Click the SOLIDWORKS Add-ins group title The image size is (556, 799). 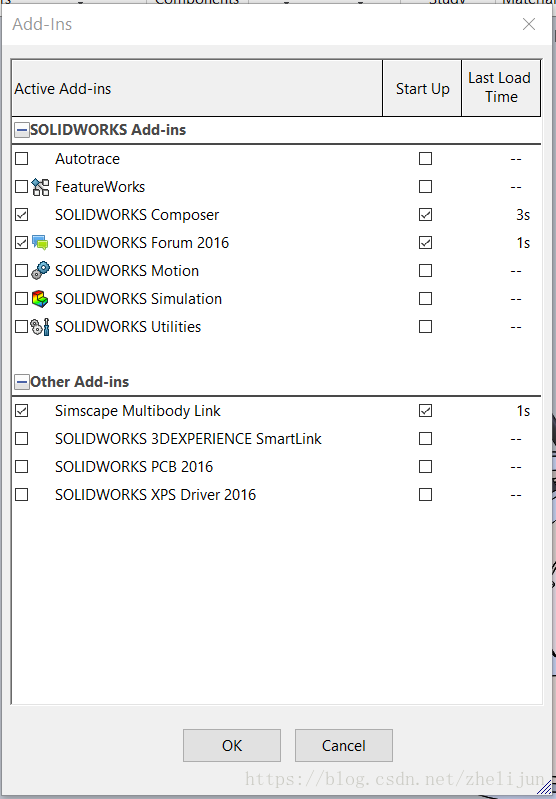pos(108,130)
